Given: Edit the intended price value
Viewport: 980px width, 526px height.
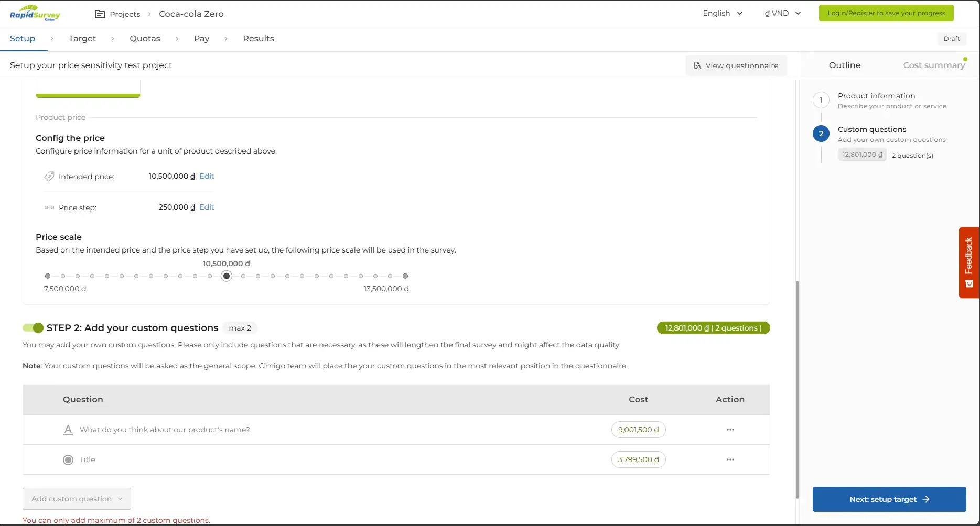Looking at the screenshot, I should (207, 176).
